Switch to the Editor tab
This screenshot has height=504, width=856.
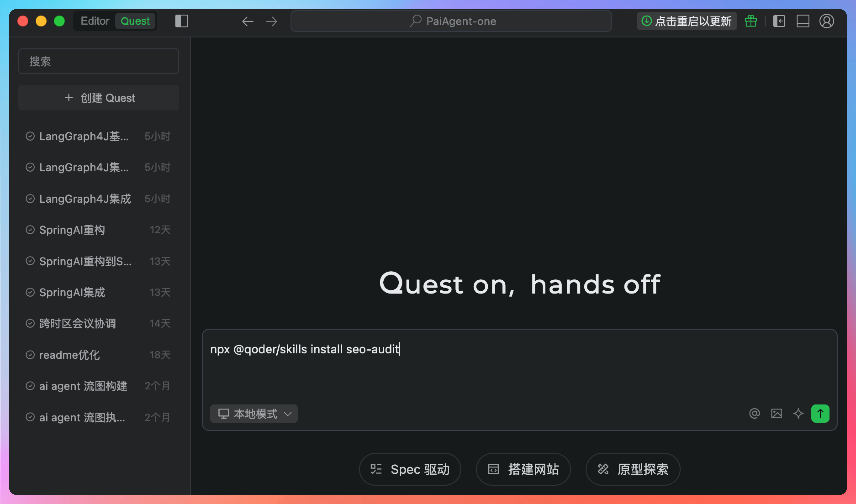coord(95,21)
